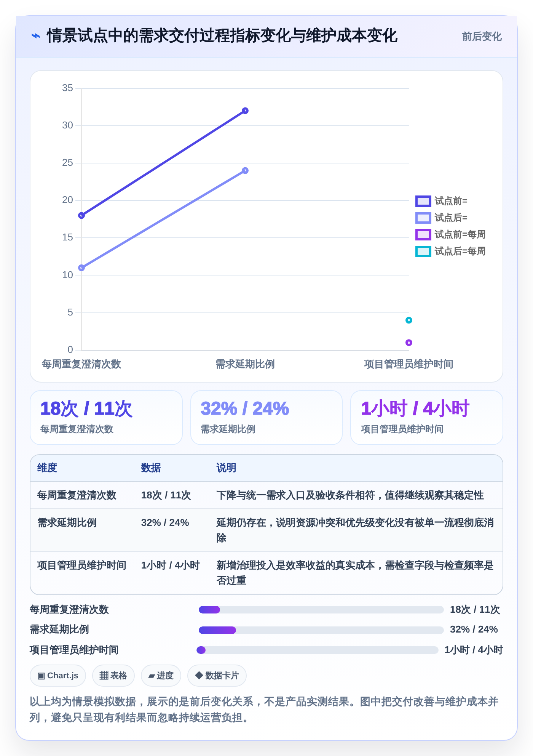Viewport: 533px width, 756px height.
Task: Click the description starting with 下降与统一需求入口
Action: [350, 495]
